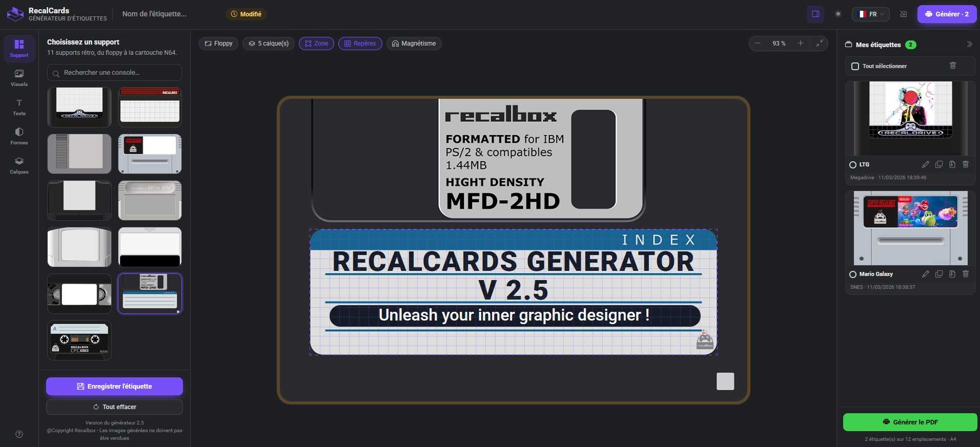
Task: Duplicate the Mario Galaxy label
Action: pyautogui.click(x=939, y=274)
